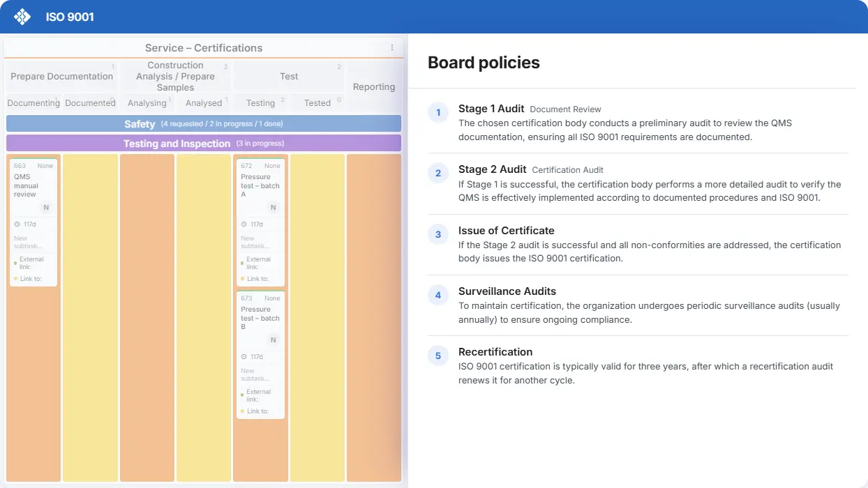The width and height of the screenshot is (868, 488).
Task: Select the Test column header
Action: pyautogui.click(x=289, y=77)
